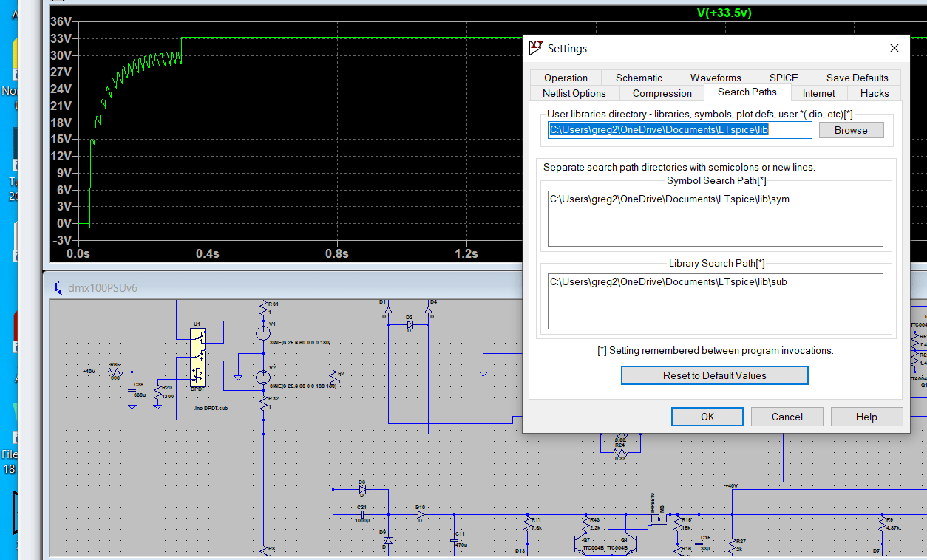
Task: Select voltage source V2
Action: tap(262, 377)
